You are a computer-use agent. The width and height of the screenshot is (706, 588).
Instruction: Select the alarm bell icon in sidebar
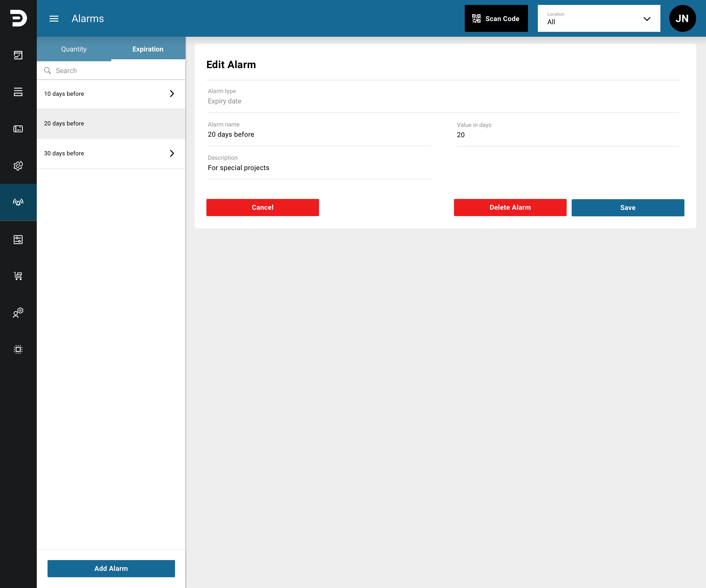click(18, 202)
